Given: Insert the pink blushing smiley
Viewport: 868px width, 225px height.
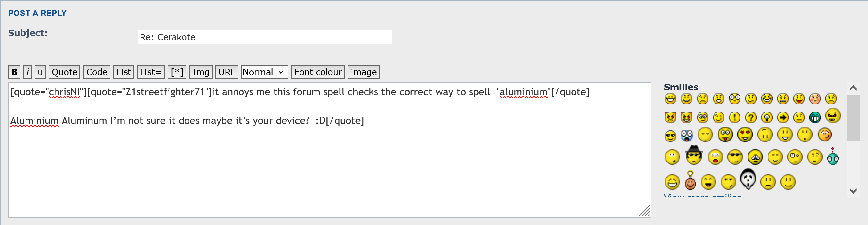Looking at the screenshot, I should coord(815,99).
